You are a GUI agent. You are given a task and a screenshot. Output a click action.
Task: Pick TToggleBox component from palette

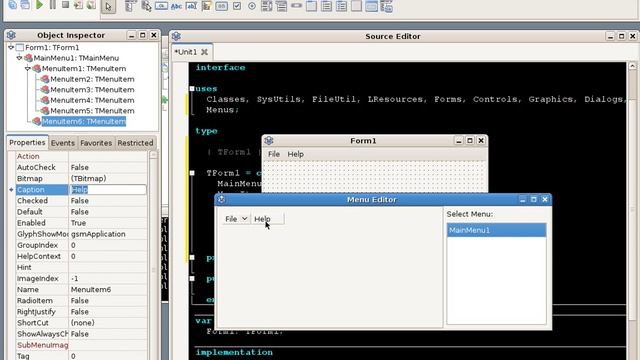[x=222, y=6]
